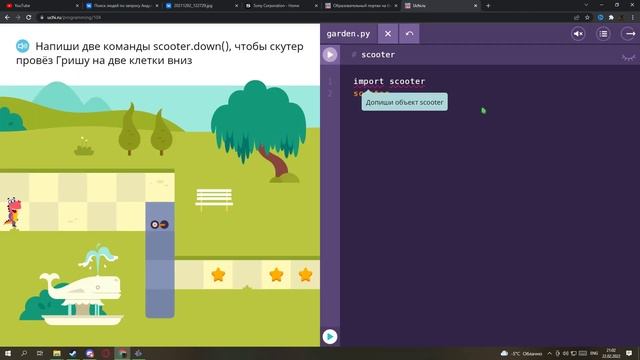Close the active Uchi.ru tab
This screenshot has height=360, width=640.
coord(475,6)
